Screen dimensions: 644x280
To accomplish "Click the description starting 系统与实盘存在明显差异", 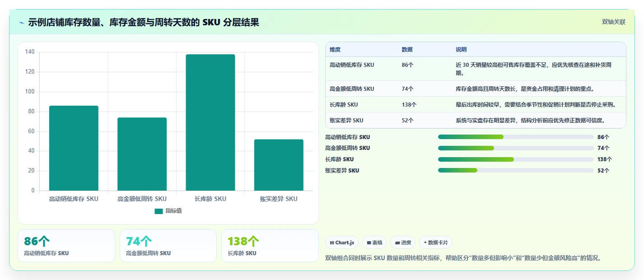I will (530, 121).
